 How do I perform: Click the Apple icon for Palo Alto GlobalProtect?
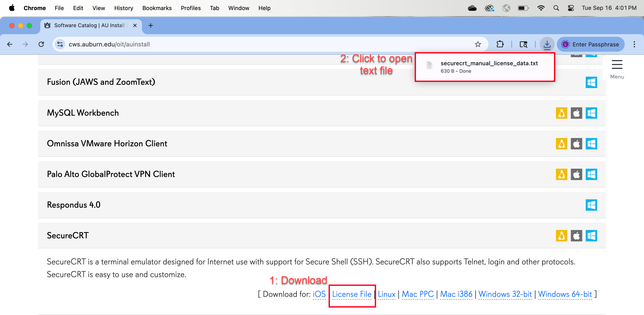tap(576, 175)
